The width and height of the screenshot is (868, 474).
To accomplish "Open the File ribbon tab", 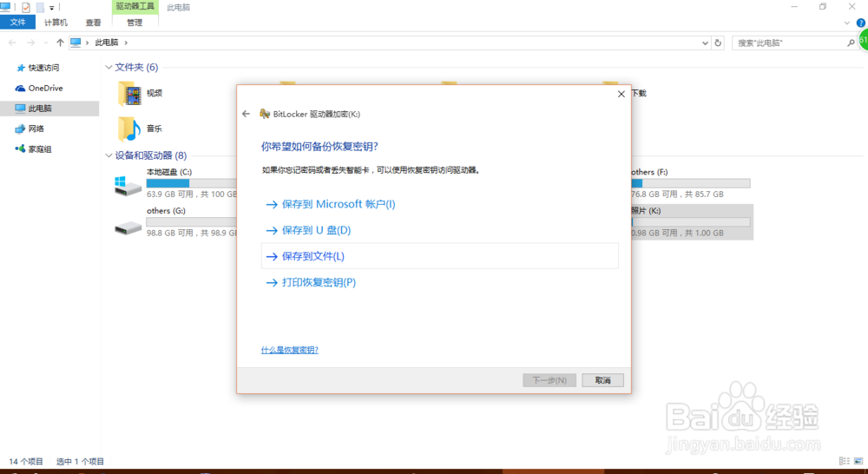I will click(x=17, y=23).
